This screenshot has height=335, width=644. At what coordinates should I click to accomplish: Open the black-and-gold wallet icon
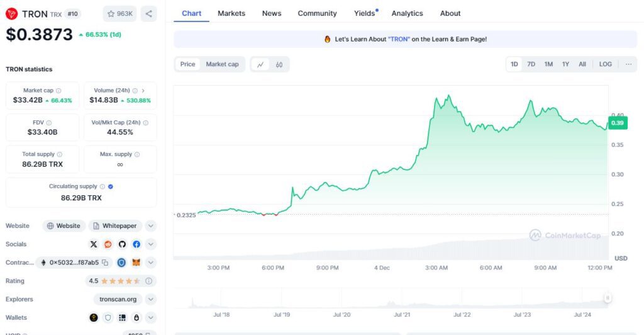[94, 317]
